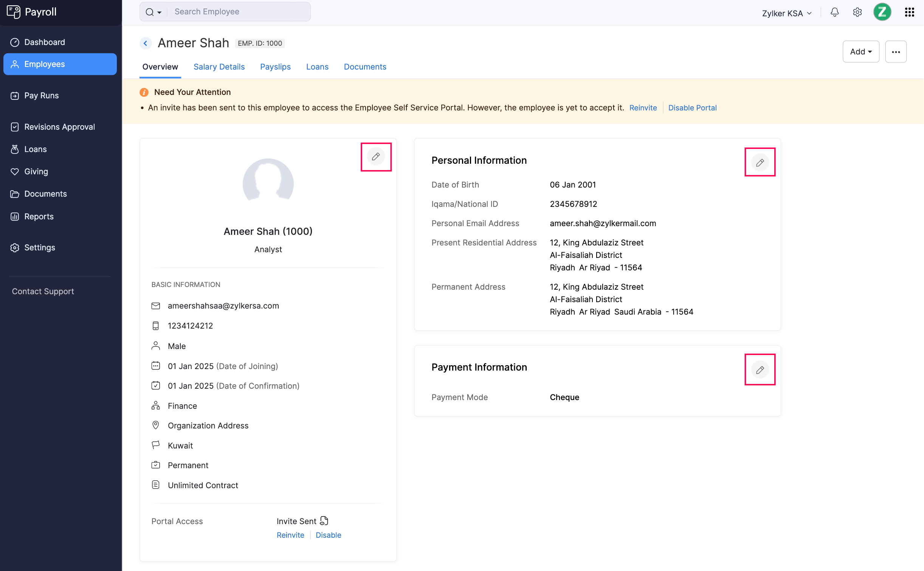The image size is (924, 571).
Task: Switch to the Loans tab
Action: click(317, 67)
